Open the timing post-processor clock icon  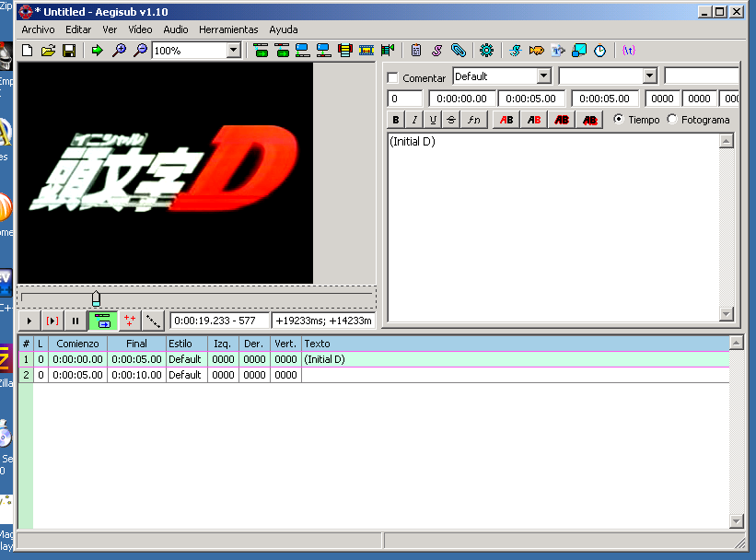(x=599, y=50)
